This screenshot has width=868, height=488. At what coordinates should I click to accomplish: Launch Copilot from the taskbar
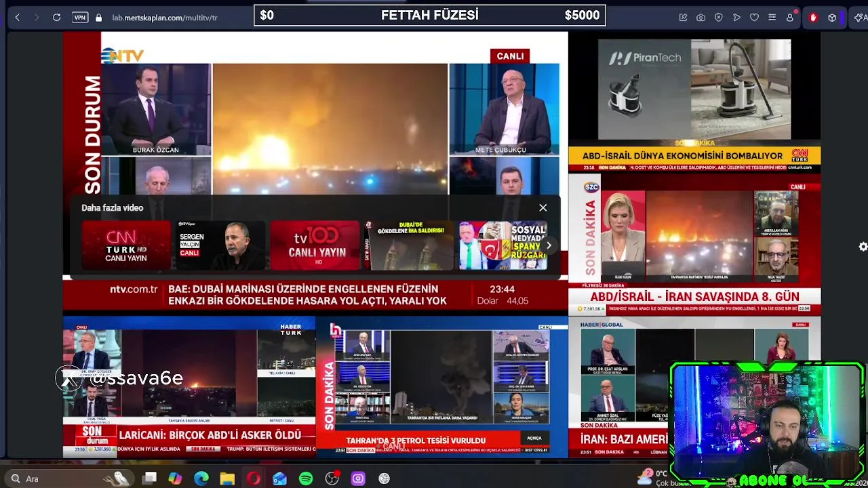[176, 479]
